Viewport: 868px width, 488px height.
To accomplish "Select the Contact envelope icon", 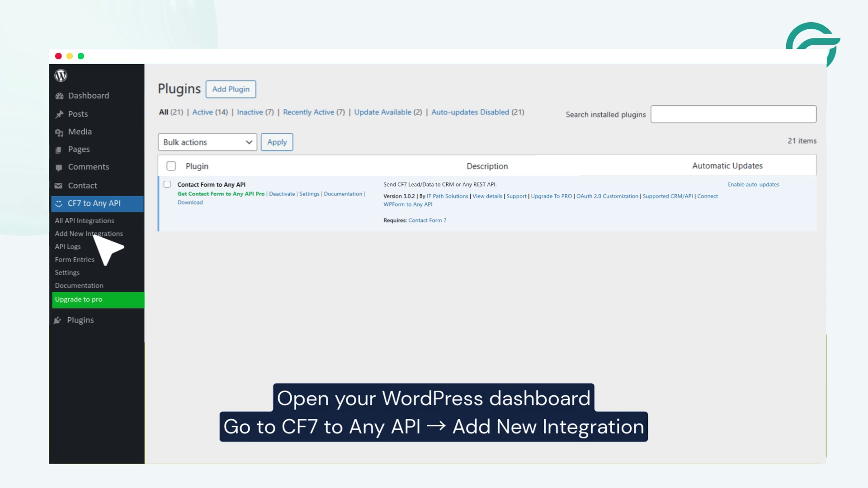I will (x=59, y=185).
